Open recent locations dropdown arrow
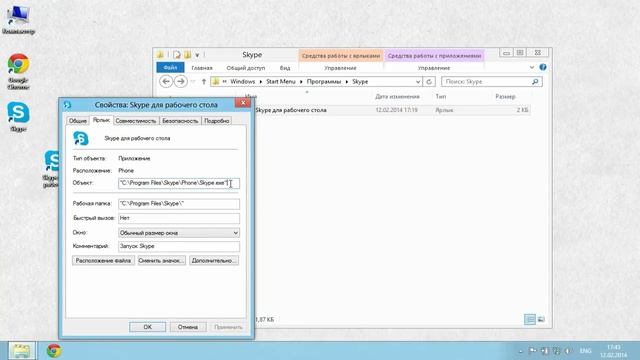The image size is (640, 360). pyautogui.click(x=193, y=82)
